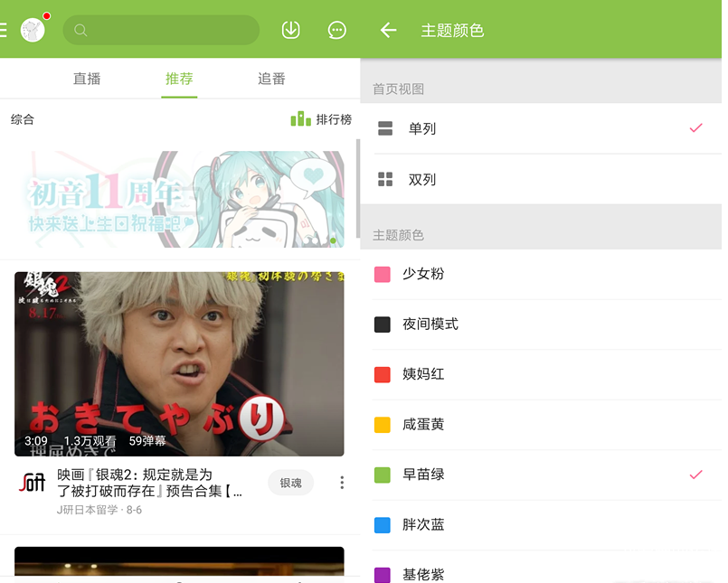Choose 胖次蓝 theme color
This screenshot has width=728, height=583.
tap(541, 525)
